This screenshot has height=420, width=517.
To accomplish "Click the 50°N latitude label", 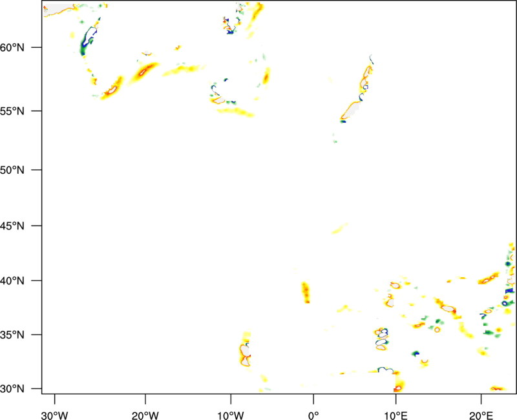I will pyautogui.click(x=12, y=170).
